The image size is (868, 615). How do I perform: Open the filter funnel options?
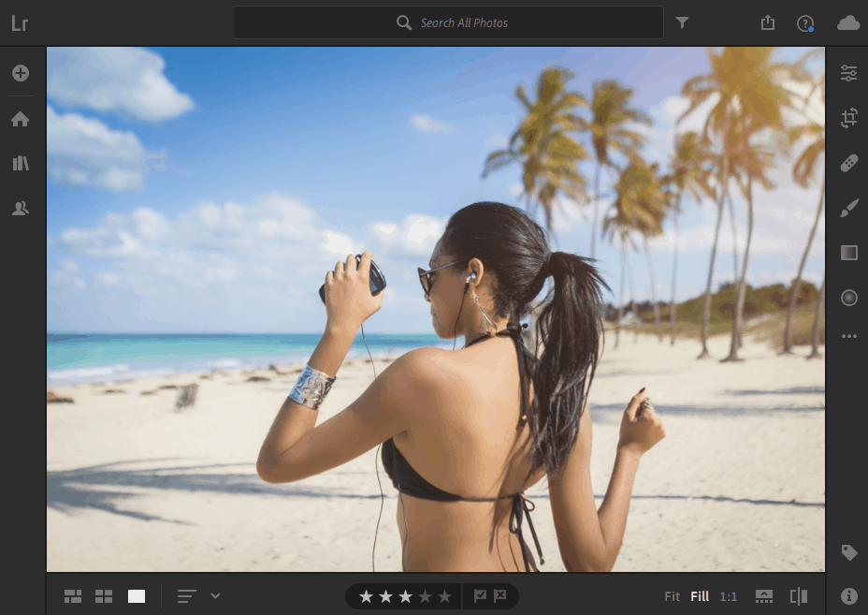coord(683,22)
